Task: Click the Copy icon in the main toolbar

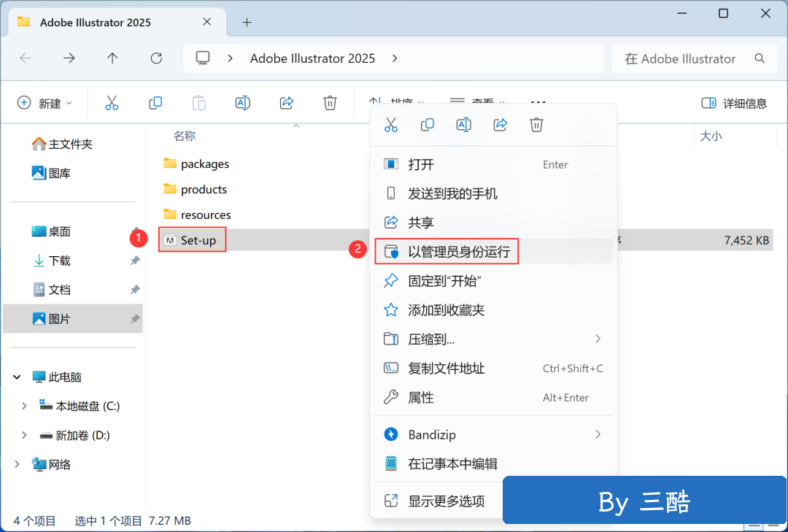Action: [155, 103]
